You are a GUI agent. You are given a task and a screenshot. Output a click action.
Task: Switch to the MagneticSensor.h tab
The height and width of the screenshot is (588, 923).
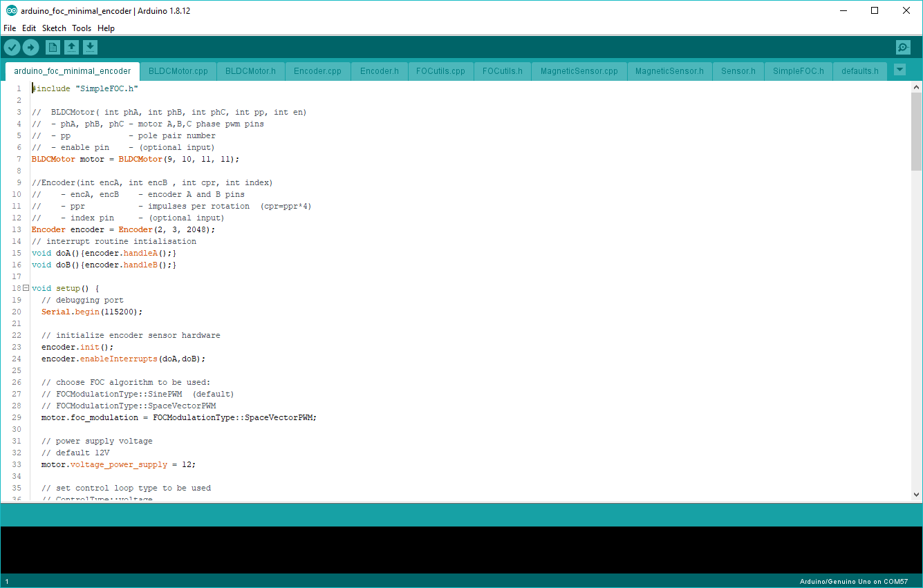click(x=669, y=71)
